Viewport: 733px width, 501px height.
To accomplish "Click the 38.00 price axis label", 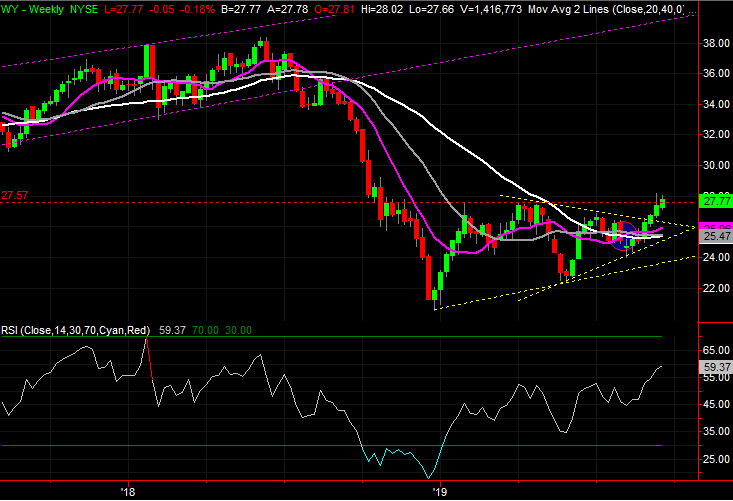I will tap(716, 43).
